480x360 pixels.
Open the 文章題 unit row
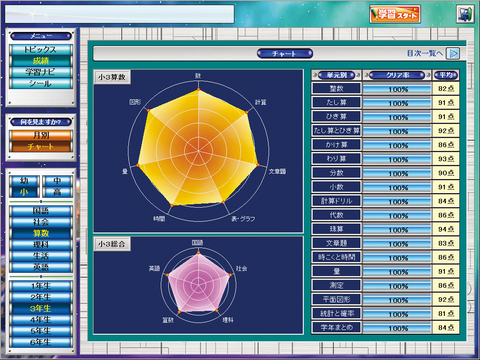pos(336,243)
